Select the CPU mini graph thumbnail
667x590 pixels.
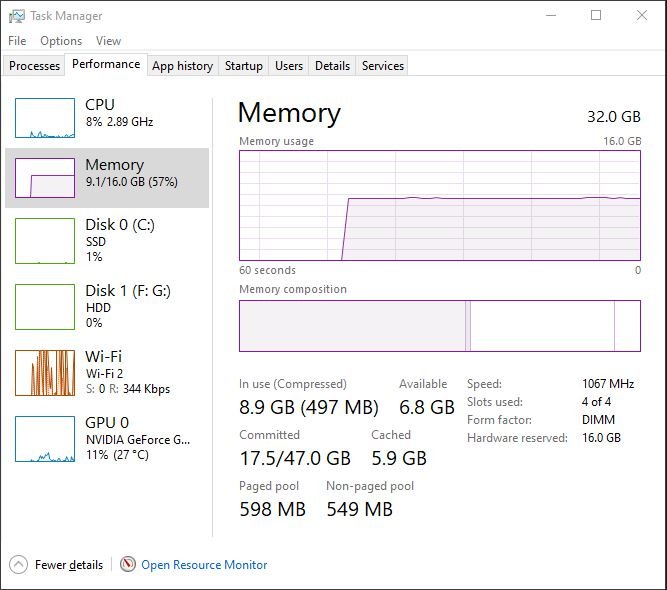coord(45,118)
